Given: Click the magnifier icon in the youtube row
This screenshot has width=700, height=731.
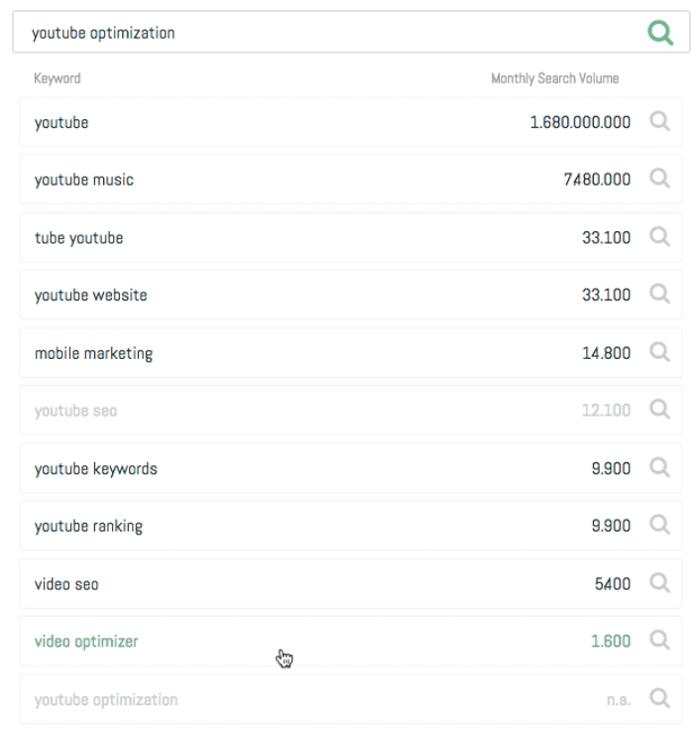Looking at the screenshot, I should coord(660,122).
